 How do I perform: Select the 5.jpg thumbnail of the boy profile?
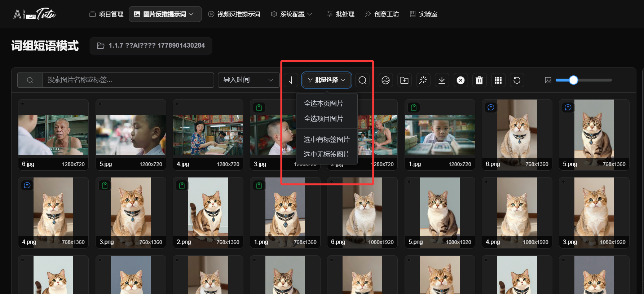point(131,135)
